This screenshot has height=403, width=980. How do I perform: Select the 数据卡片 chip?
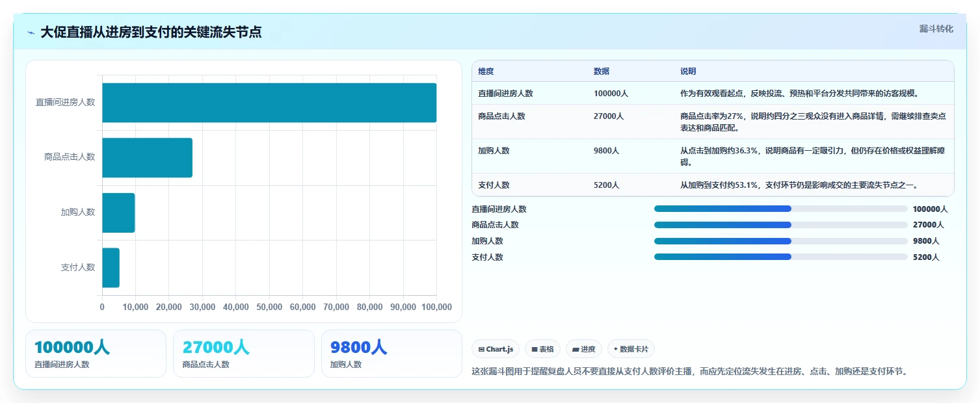[631, 349]
